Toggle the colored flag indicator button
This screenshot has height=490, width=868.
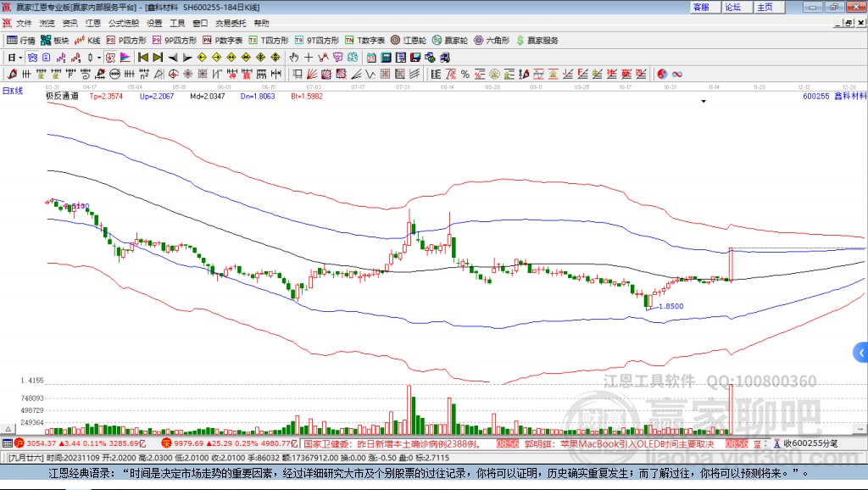coord(125,58)
